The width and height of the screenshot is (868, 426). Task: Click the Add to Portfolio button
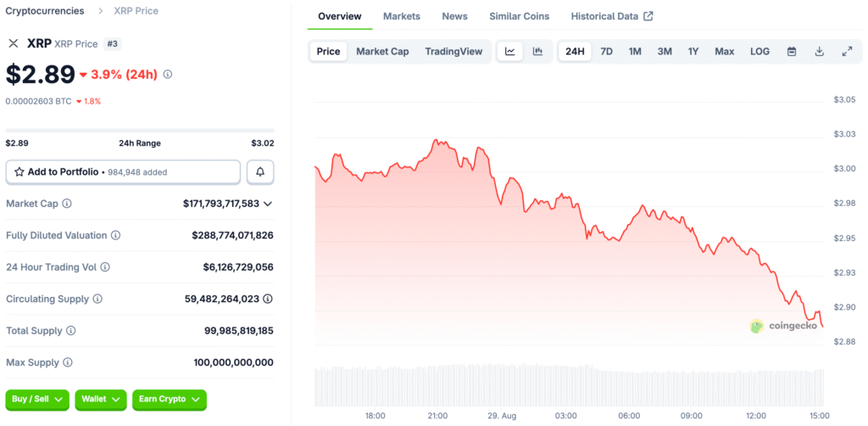[123, 171]
